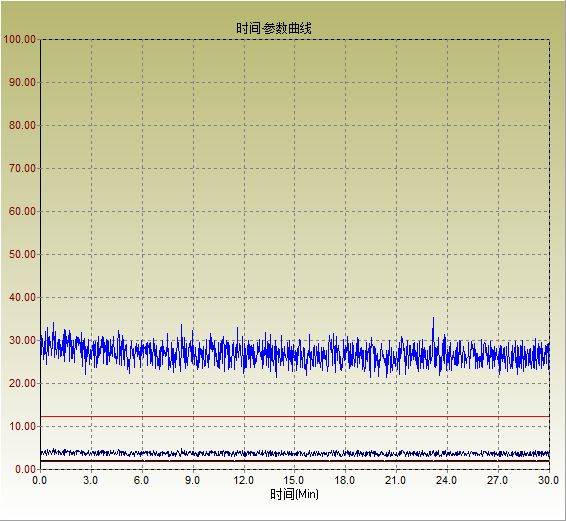
Task: Select the 时间(Min) x-axis title
Action: (294, 494)
